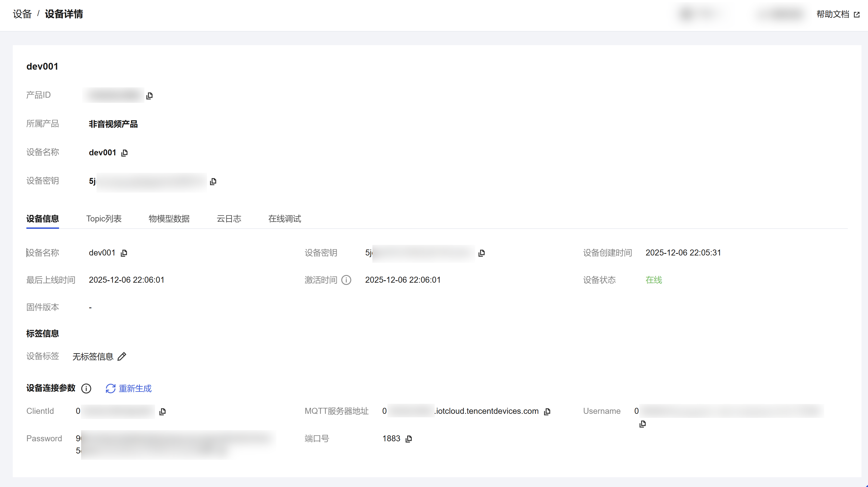
Task: Copy the port number 1883
Action: click(x=409, y=439)
